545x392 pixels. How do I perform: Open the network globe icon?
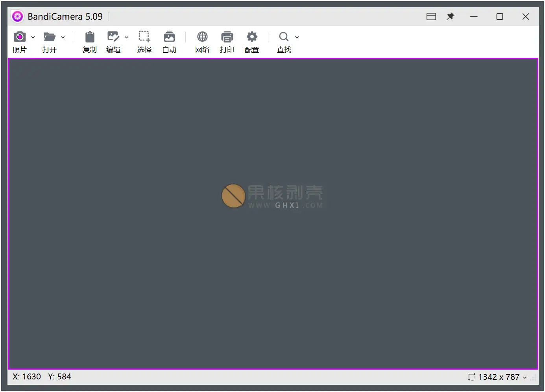[202, 37]
